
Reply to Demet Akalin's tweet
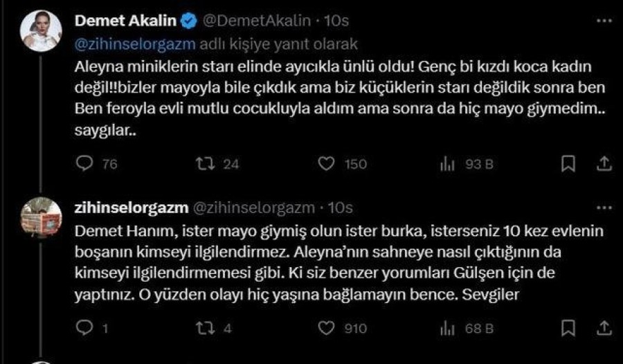[x=84, y=164]
